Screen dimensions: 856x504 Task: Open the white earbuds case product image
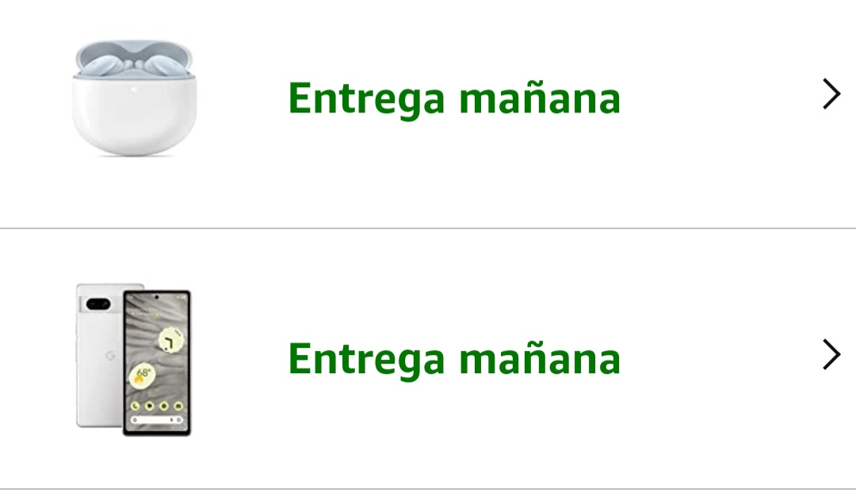tap(134, 97)
